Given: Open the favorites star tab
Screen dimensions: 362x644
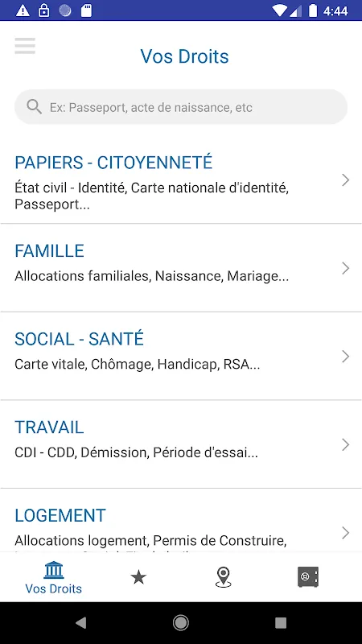Looking at the screenshot, I should point(138,578).
